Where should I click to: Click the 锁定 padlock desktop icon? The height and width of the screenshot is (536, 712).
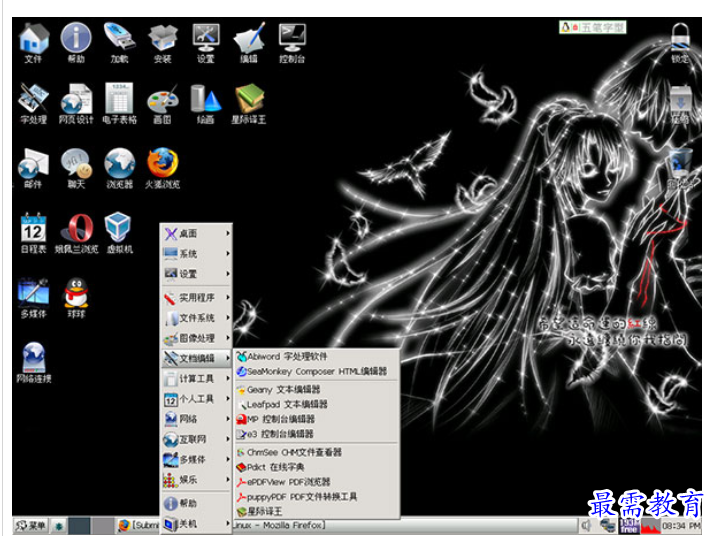(680, 43)
